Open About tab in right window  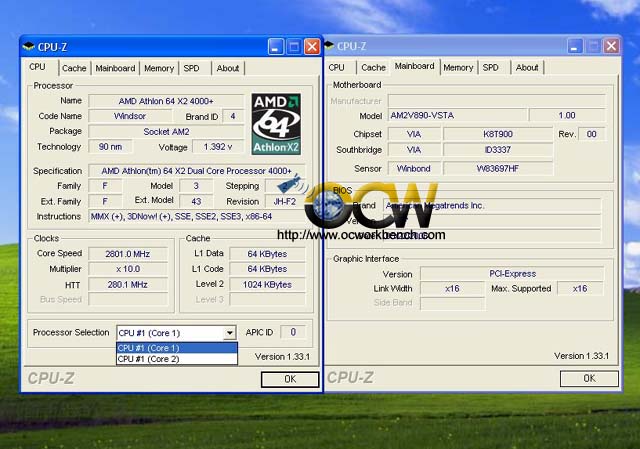(527, 67)
